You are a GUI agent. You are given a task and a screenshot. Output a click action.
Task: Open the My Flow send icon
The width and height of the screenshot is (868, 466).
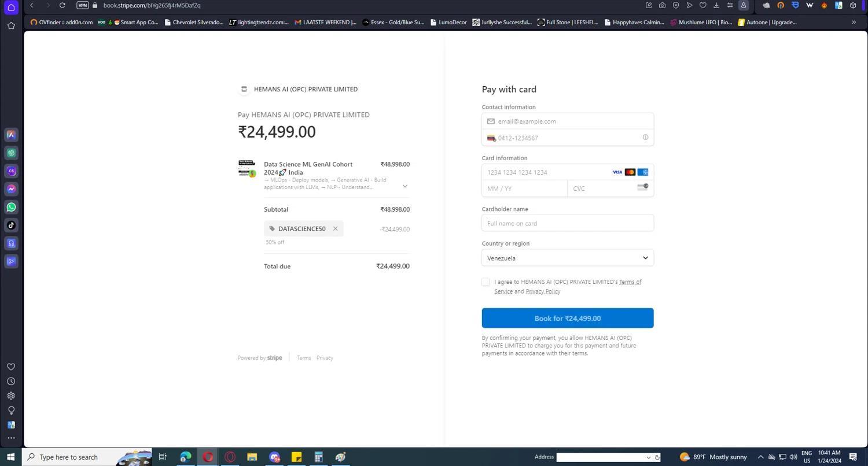[x=689, y=5]
